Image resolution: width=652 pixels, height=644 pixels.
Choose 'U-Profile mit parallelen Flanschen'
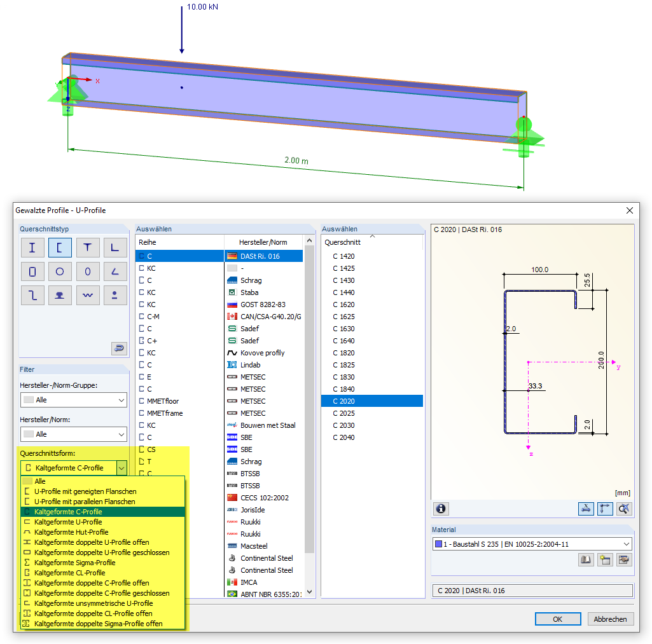click(102, 502)
